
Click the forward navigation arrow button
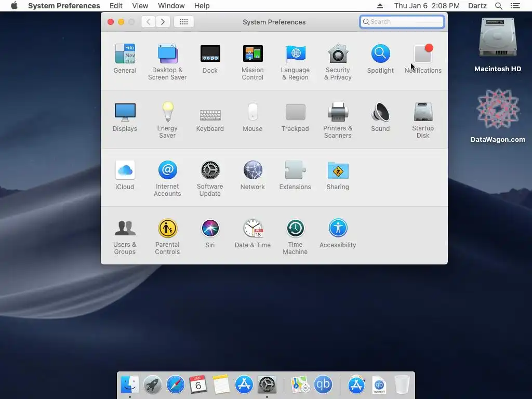tap(163, 22)
